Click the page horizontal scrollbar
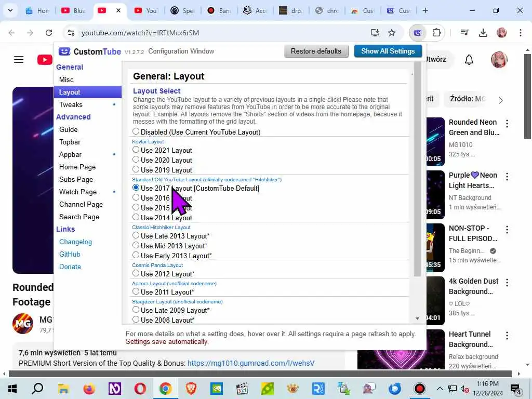Image resolution: width=532 pixels, height=399 pixels. (x=260, y=374)
